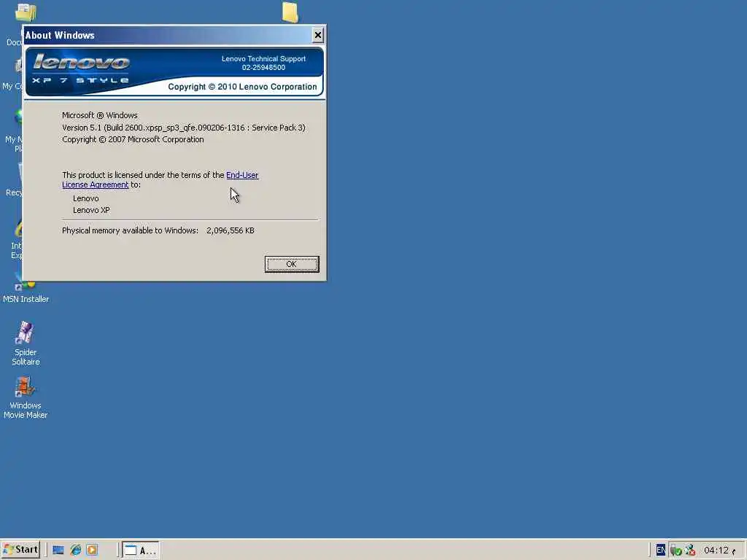Click the Version 5.1 build text line
The height and width of the screenshot is (560, 747).
point(183,128)
